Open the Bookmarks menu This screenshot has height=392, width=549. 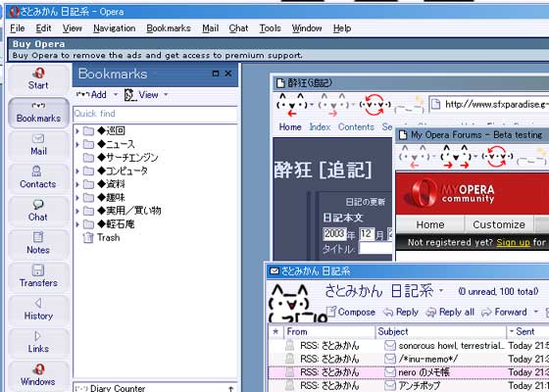[169, 28]
